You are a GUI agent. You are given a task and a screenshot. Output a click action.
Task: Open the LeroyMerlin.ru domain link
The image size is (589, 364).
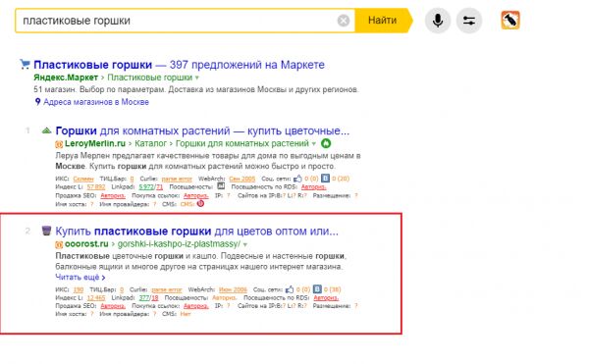pos(95,143)
